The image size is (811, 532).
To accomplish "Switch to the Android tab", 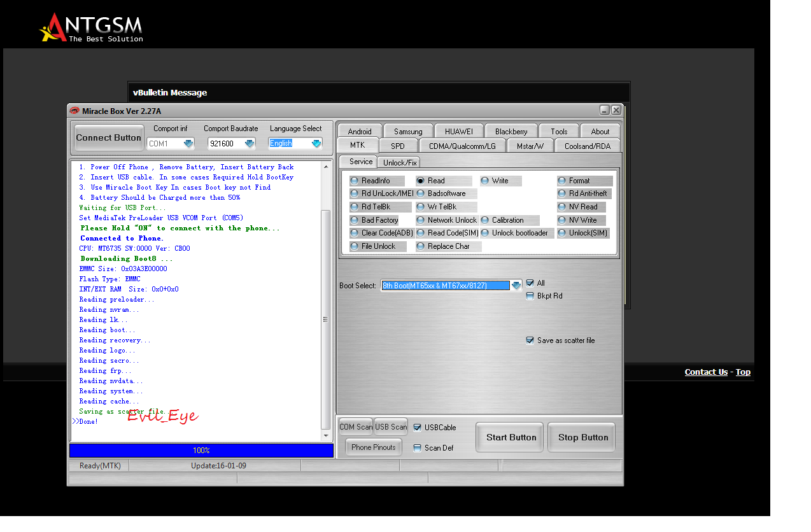I will coord(360,131).
